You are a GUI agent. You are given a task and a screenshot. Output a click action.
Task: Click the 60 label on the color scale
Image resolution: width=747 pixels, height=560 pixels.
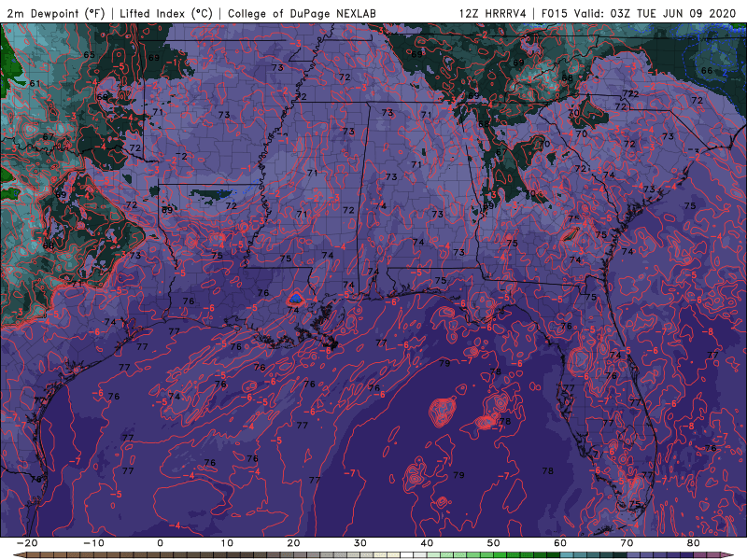coord(560,543)
